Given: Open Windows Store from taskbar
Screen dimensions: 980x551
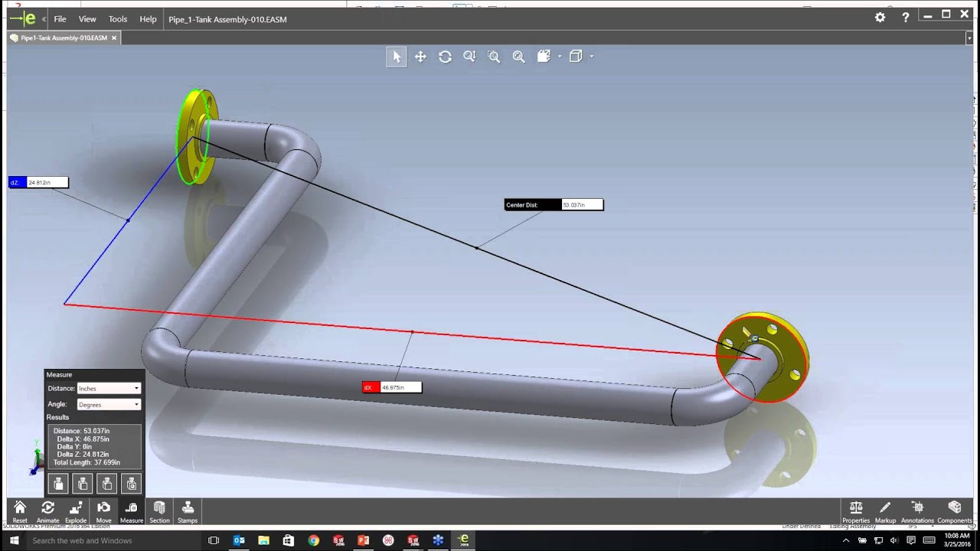Looking at the screenshot, I should (289, 540).
